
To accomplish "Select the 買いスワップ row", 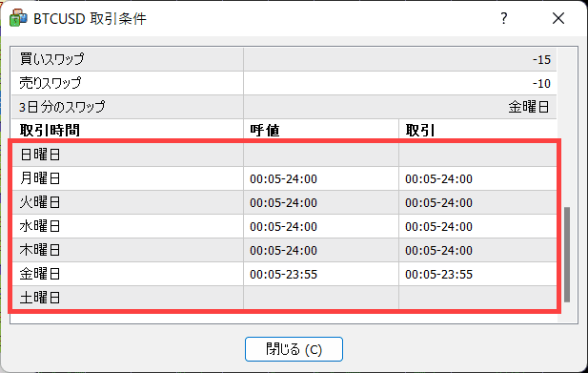I will pyautogui.click(x=284, y=59).
